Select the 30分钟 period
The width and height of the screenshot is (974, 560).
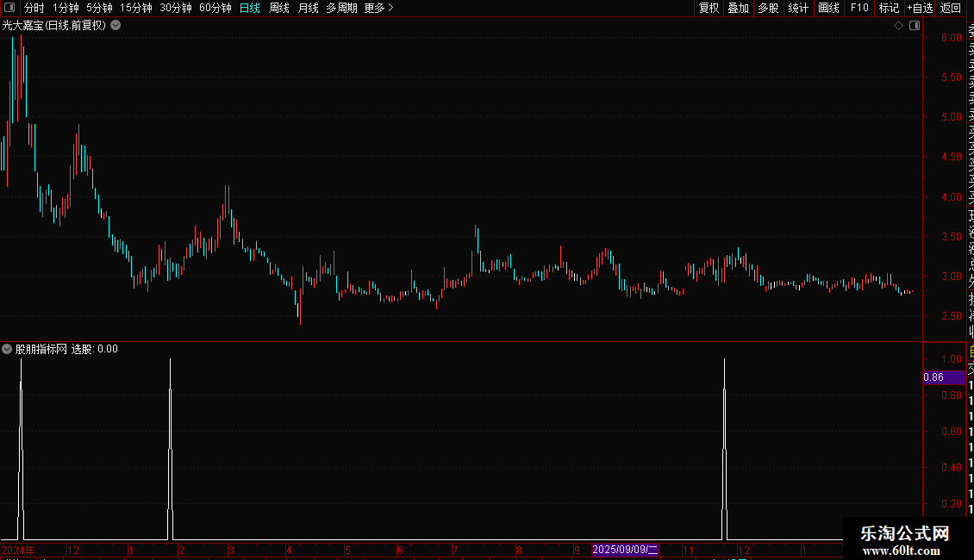[x=176, y=8]
